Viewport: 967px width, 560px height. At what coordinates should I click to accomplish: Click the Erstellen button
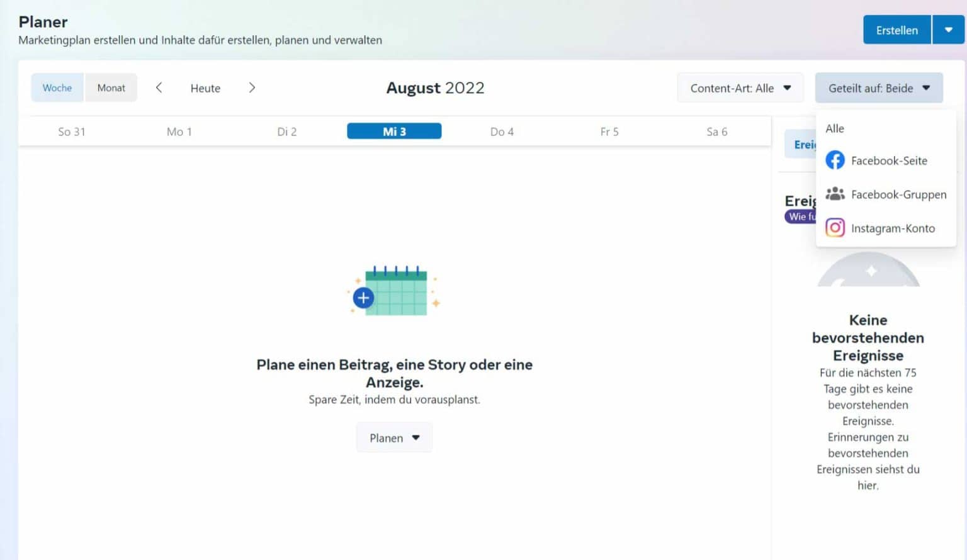(x=896, y=30)
